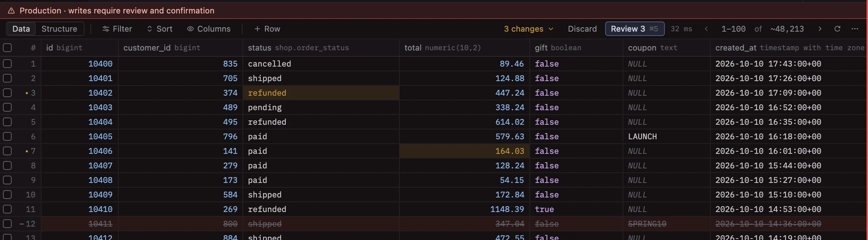Click the Review 3 button
Image resolution: width=868 pixels, height=240 pixels.
click(x=635, y=29)
